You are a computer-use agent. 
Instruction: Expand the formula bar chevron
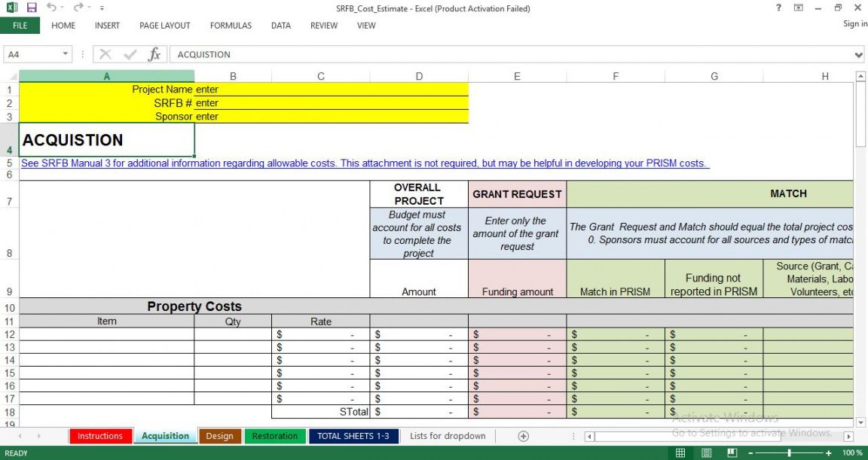pyautogui.click(x=859, y=55)
